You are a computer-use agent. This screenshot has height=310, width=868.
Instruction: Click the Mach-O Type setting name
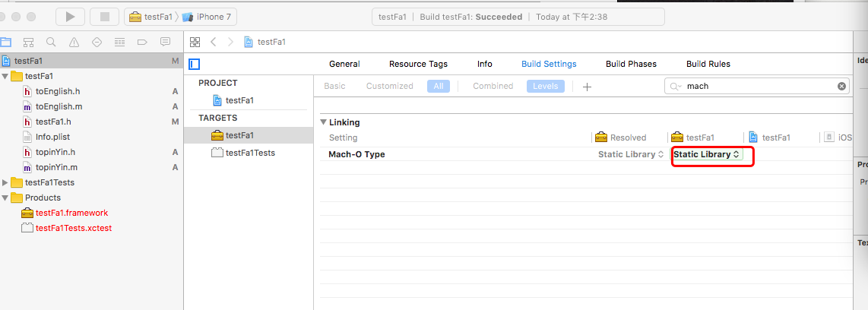[x=356, y=155]
